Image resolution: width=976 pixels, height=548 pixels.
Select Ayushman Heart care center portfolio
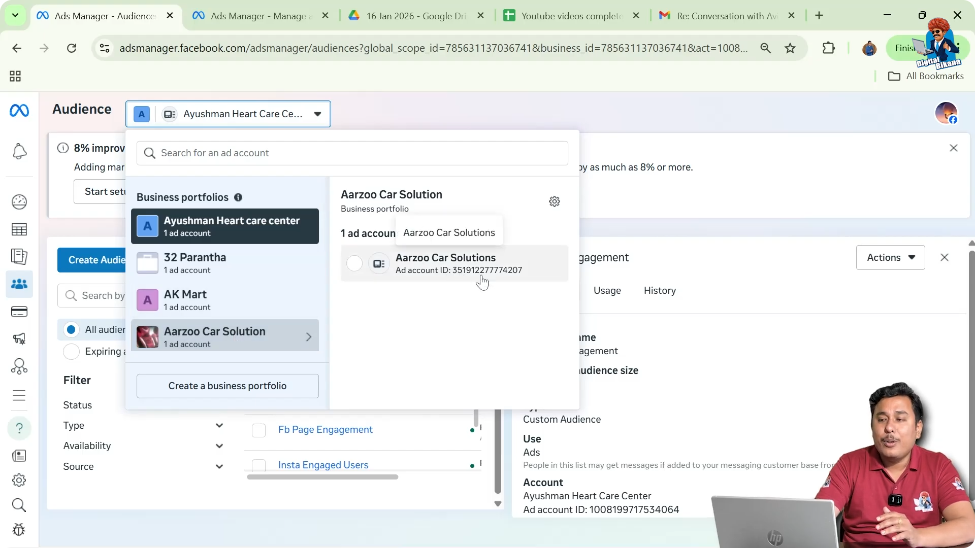point(225,226)
